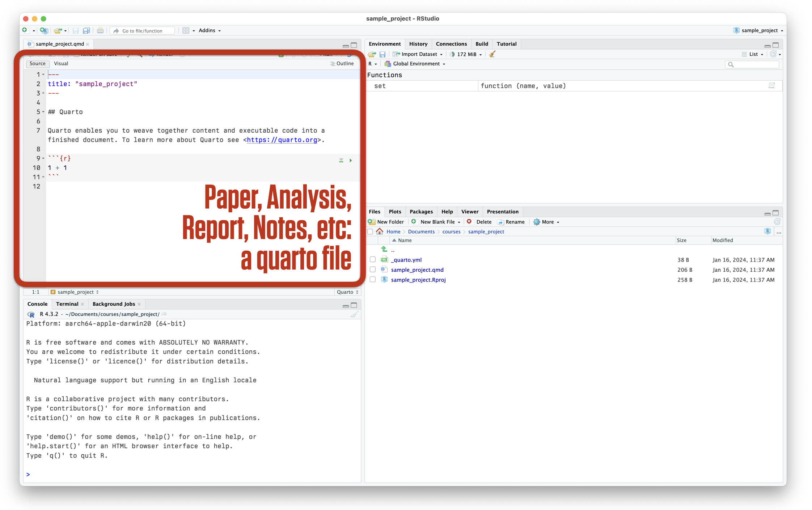Open the R language selector dropdown
Viewport: 812px width, 510px height.
coord(373,64)
